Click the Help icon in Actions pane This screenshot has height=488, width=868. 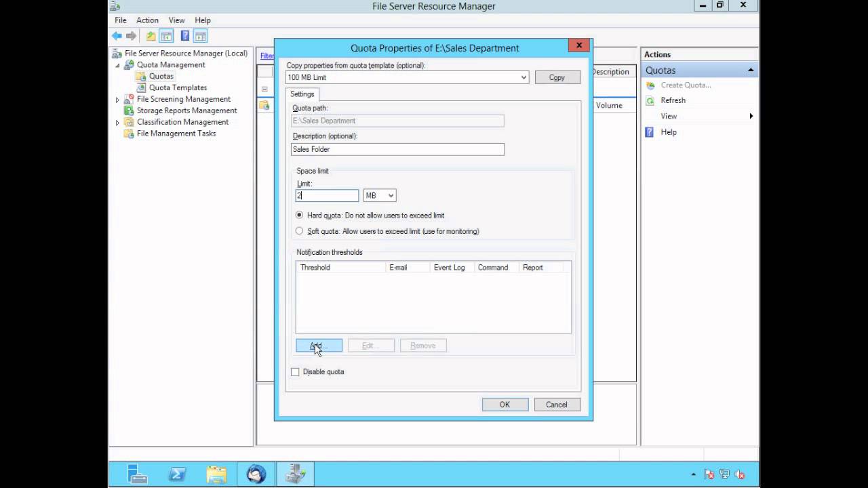650,132
